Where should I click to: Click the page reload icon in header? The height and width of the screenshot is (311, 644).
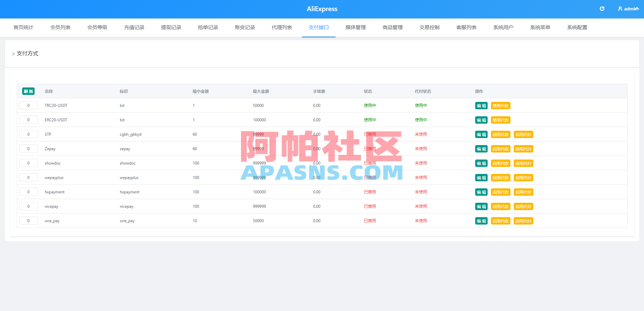tap(602, 9)
